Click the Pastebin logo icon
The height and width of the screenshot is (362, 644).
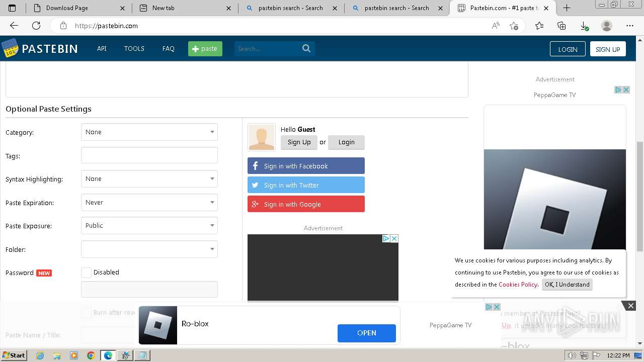tap(10, 48)
